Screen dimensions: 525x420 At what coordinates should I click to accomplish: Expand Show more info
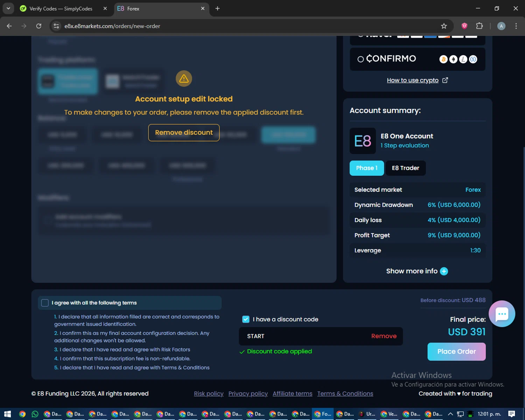point(417,271)
